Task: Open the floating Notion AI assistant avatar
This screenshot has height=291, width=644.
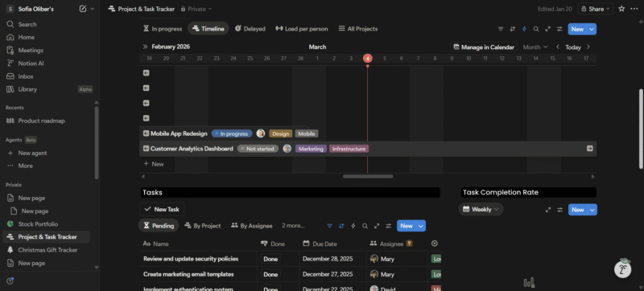Action: coord(622,268)
